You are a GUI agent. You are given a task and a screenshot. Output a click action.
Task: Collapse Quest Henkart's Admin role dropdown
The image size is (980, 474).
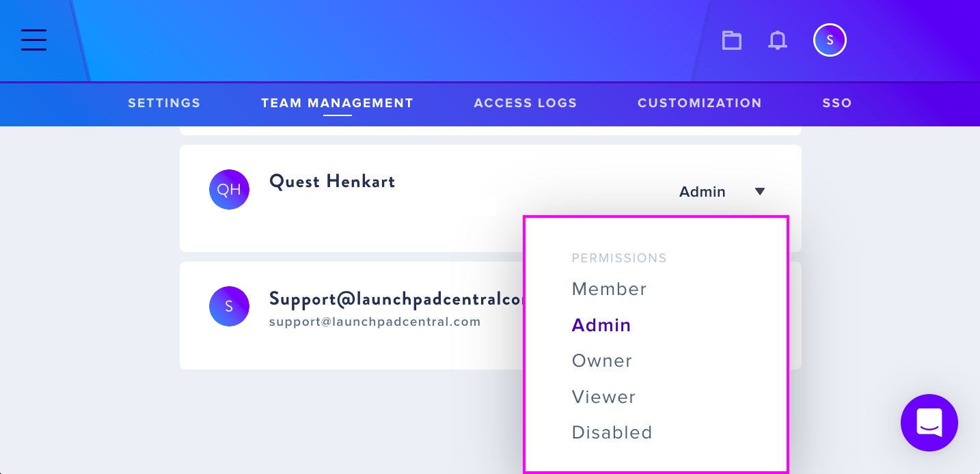722,192
